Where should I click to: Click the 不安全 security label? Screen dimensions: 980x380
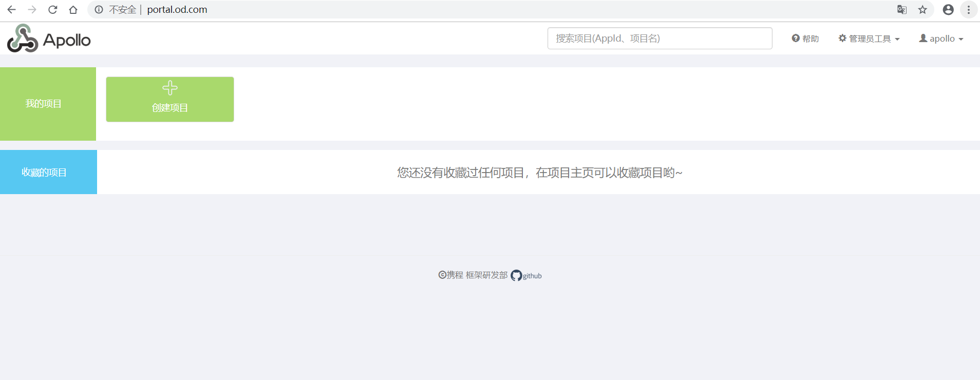click(122, 10)
